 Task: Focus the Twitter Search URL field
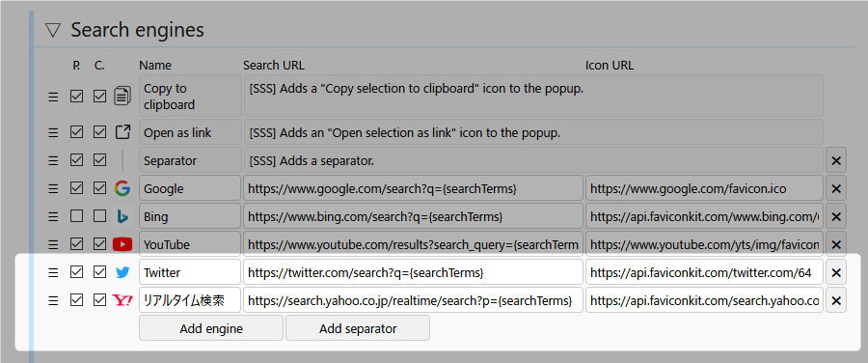coord(413,272)
